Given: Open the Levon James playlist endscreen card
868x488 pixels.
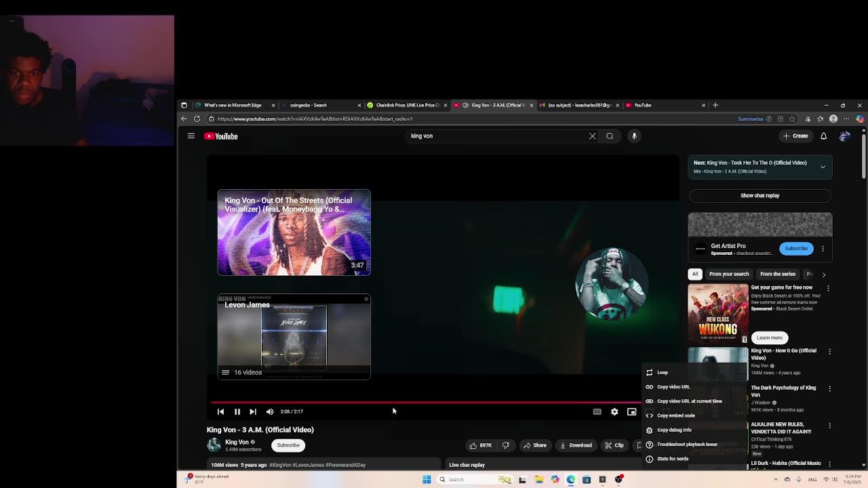Looking at the screenshot, I should coord(294,337).
